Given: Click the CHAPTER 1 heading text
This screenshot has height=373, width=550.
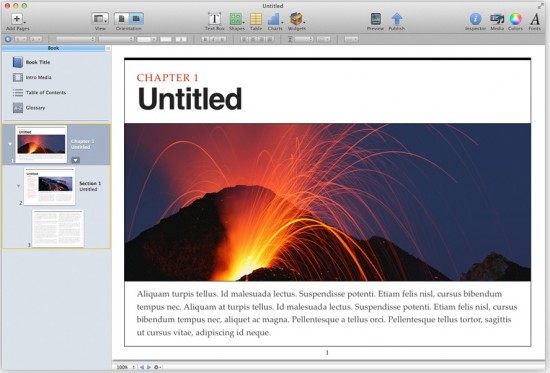Looking at the screenshot, I should point(168,78).
